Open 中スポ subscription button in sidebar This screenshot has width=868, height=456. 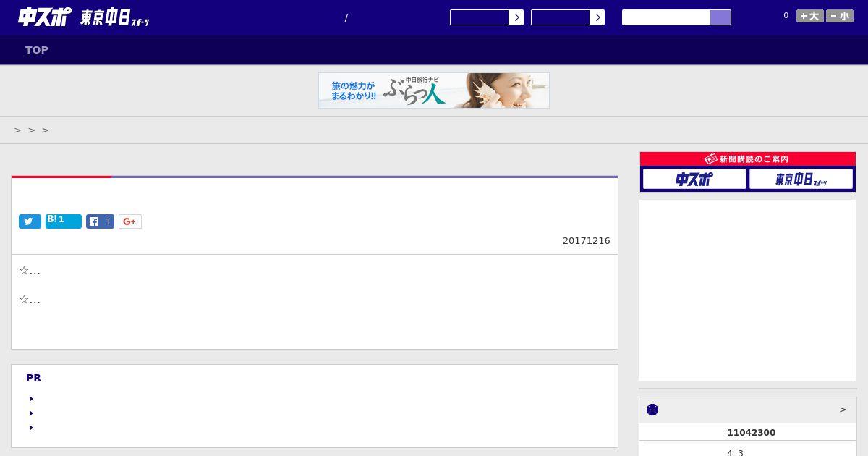694,179
